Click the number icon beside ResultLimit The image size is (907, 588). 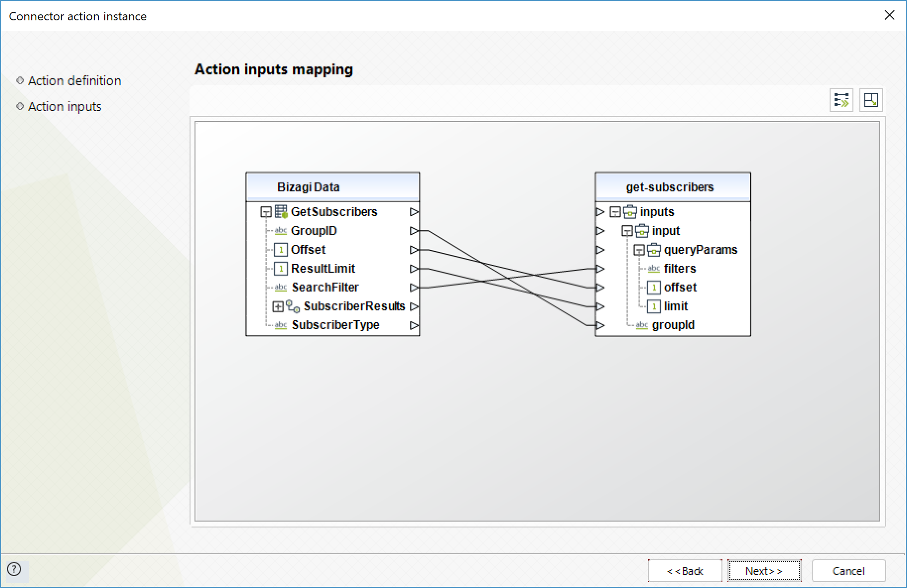[281, 268]
